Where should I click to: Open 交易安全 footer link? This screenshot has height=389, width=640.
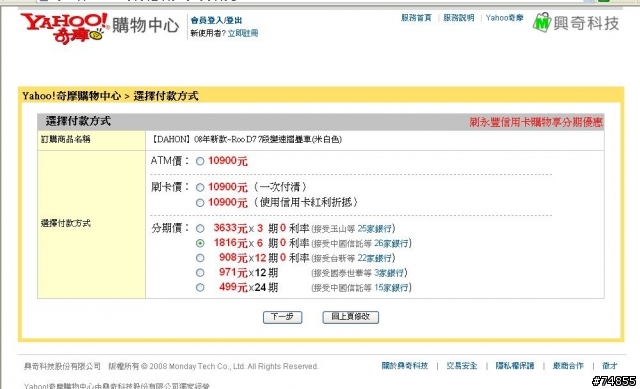click(462, 366)
